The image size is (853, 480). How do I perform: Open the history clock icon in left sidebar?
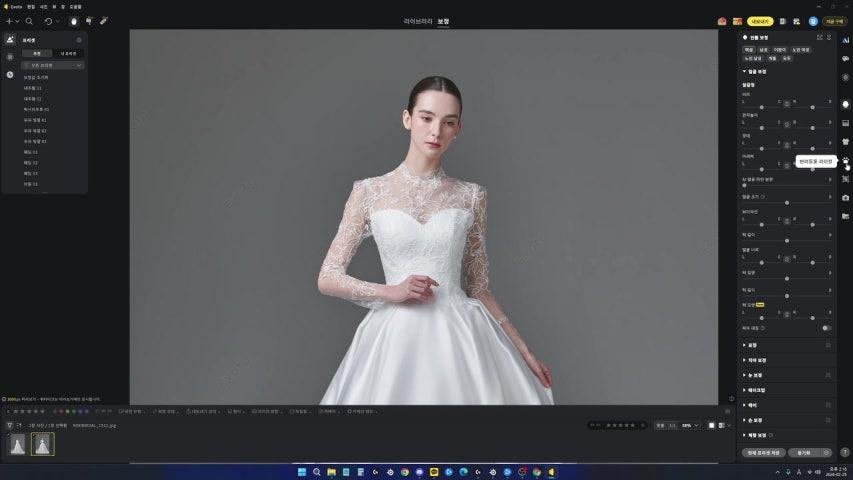pos(10,75)
